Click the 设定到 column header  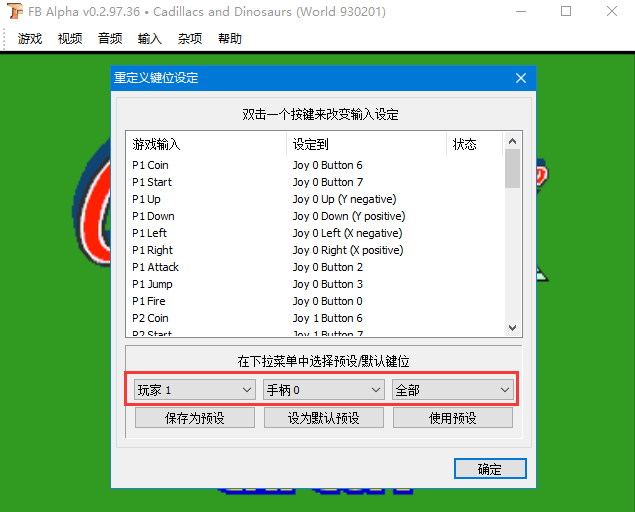click(366, 144)
